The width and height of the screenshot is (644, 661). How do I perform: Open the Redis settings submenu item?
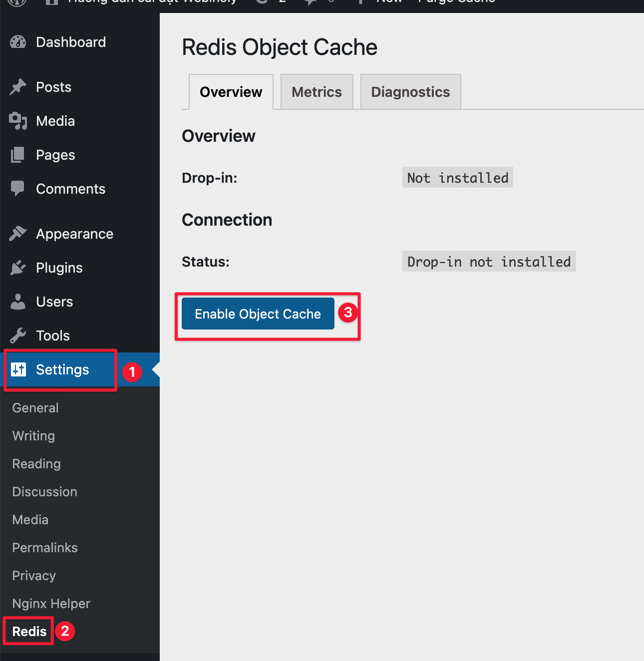tap(29, 632)
